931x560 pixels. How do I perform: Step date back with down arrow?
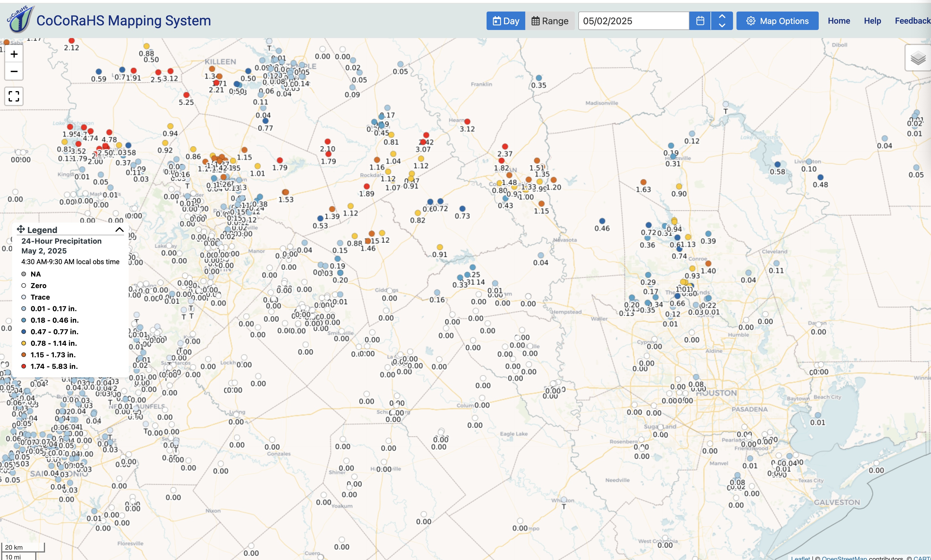[x=721, y=25]
